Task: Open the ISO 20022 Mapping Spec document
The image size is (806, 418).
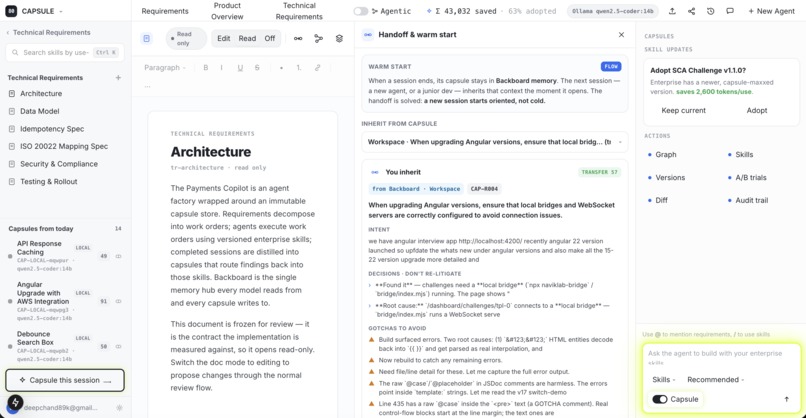Action: 66,147
